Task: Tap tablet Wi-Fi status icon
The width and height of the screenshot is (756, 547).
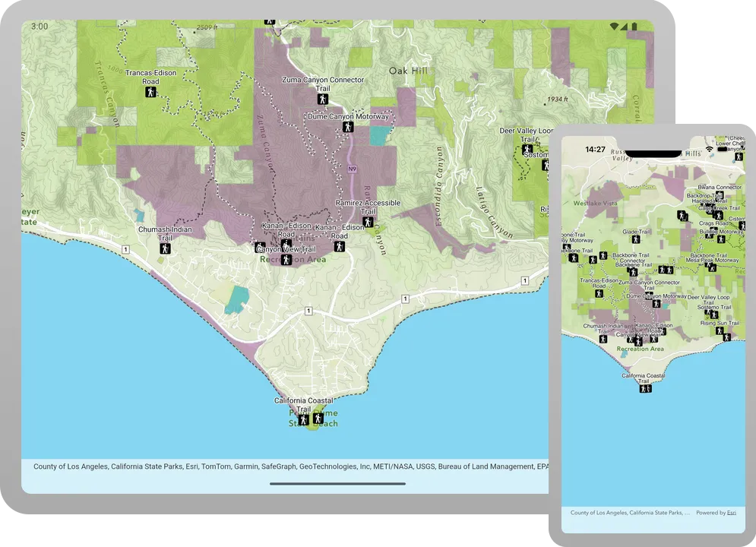Action: pyautogui.click(x=614, y=26)
